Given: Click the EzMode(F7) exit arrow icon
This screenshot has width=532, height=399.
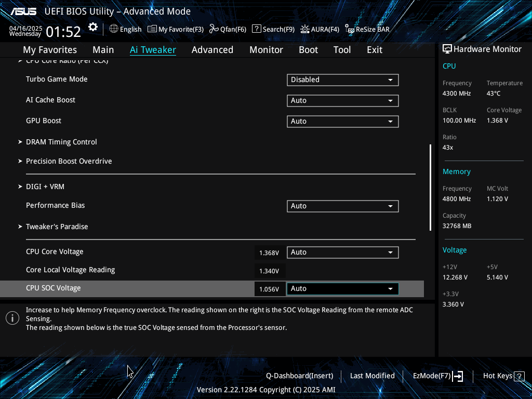Looking at the screenshot, I should point(458,376).
